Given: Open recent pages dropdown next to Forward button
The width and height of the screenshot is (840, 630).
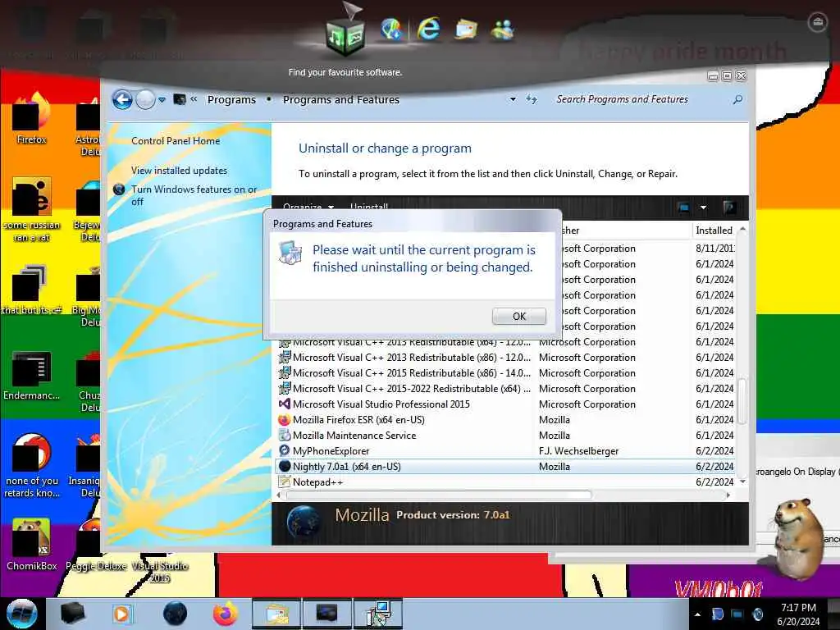Looking at the screenshot, I should coord(162,99).
